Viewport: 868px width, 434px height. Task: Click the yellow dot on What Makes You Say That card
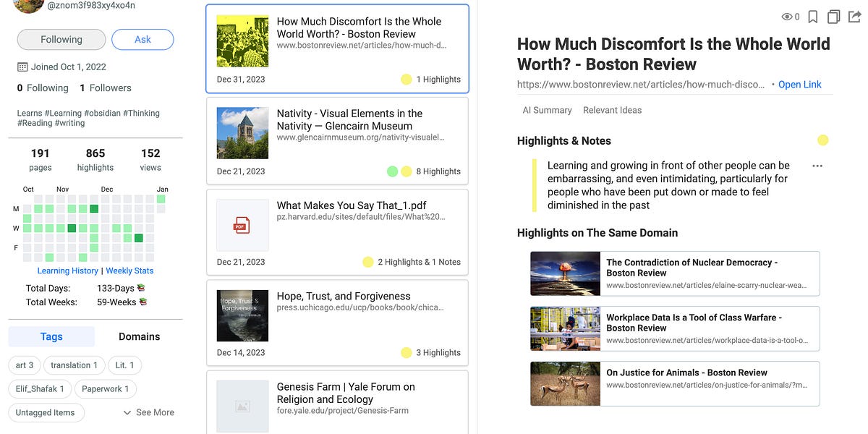click(367, 262)
